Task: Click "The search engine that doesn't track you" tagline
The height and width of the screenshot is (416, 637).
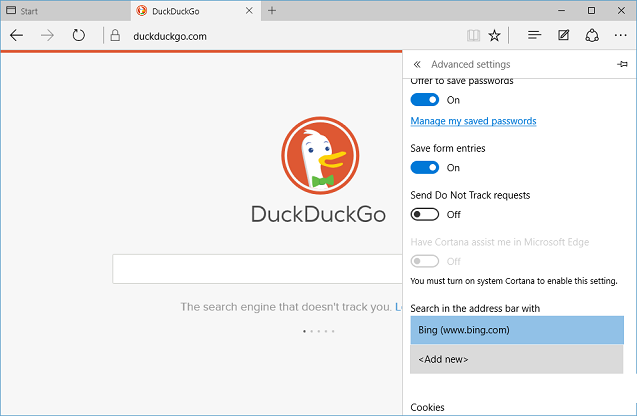Action: click(286, 307)
